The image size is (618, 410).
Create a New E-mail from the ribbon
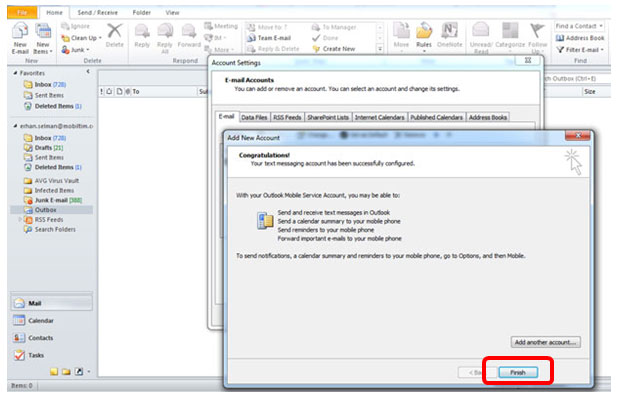tap(20, 38)
